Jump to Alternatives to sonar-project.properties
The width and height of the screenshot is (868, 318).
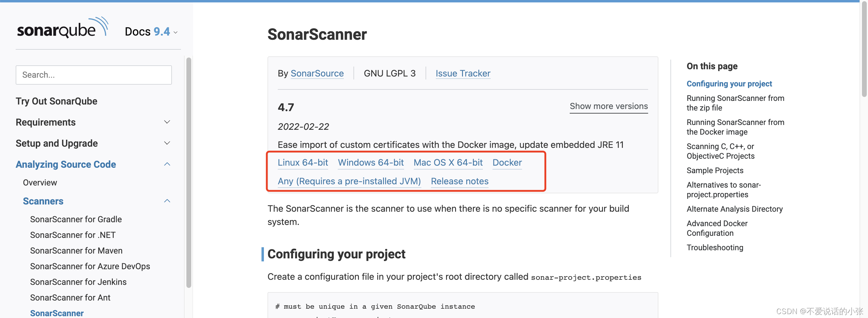coord(724,189)
